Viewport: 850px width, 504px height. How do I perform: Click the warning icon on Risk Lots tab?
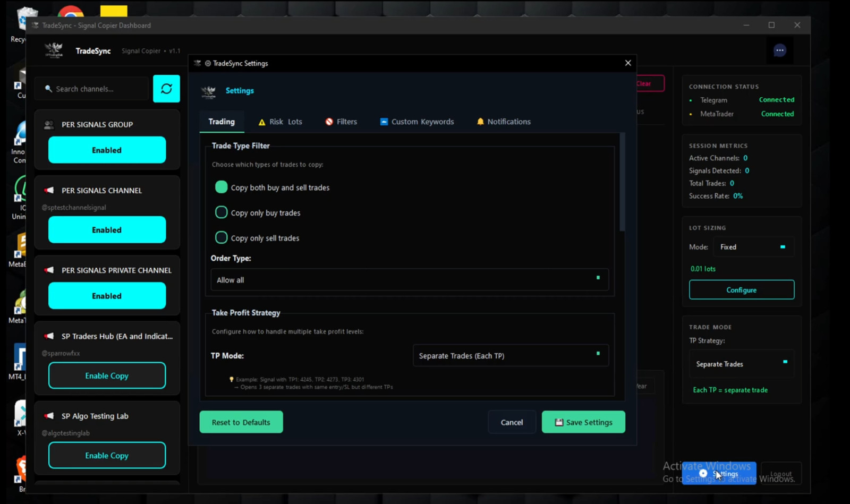pyautogui.click(x=262, y=122)
